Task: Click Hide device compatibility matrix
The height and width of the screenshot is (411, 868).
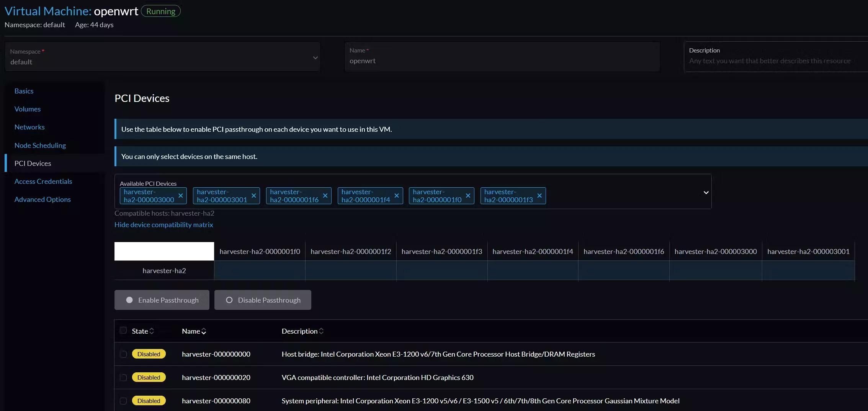Action: coord(163,224)
